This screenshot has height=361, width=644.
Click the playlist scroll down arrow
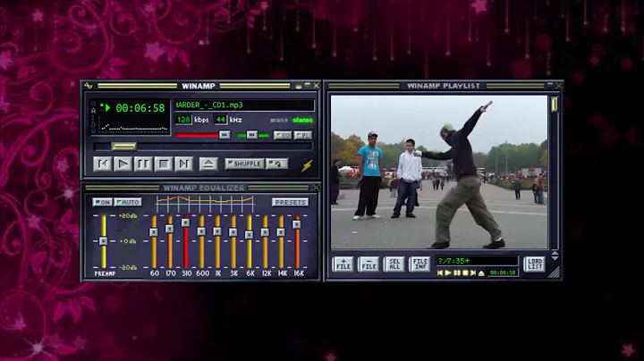555,257
